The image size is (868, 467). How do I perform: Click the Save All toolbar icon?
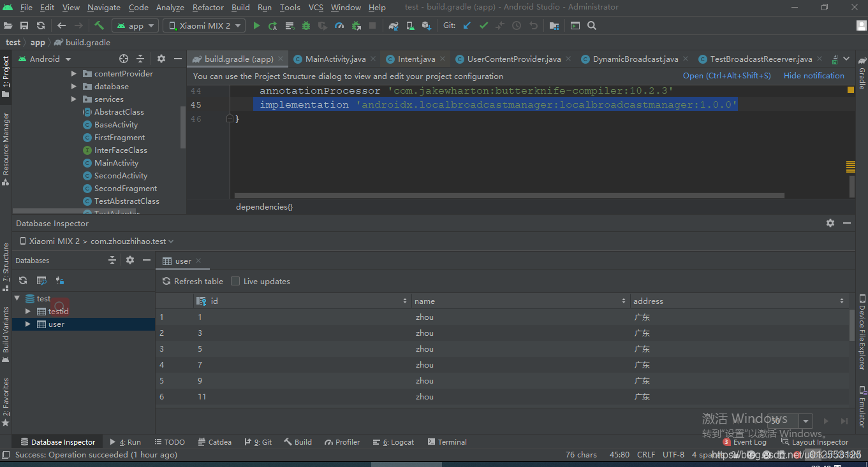pos(24,25)
